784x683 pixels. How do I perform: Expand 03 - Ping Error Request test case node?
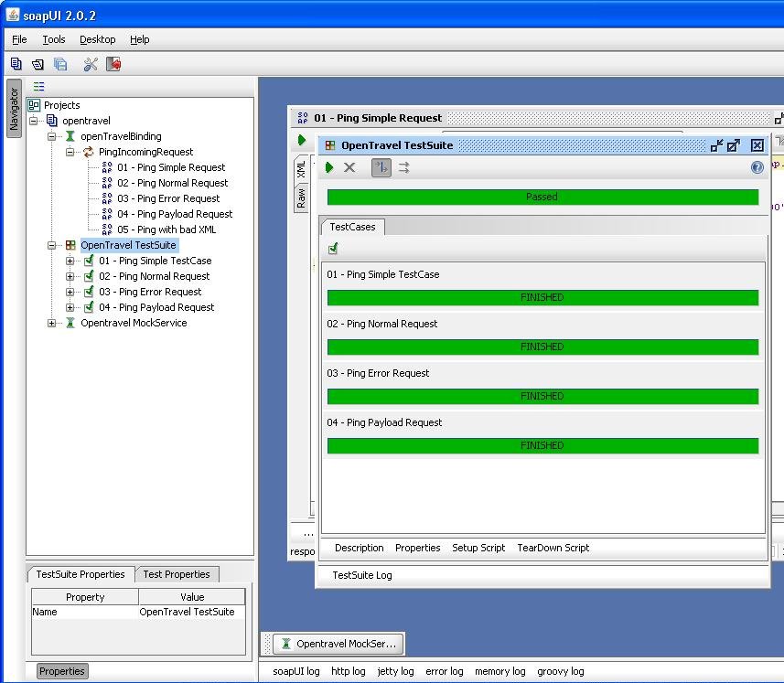click(70, 292)
